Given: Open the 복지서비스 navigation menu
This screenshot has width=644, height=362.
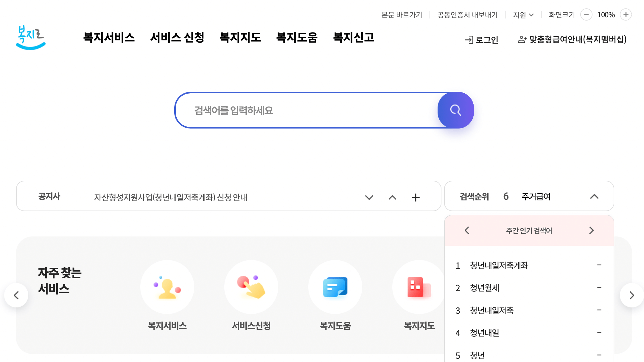Looking at the screenshot, I should tap(109, 38).
